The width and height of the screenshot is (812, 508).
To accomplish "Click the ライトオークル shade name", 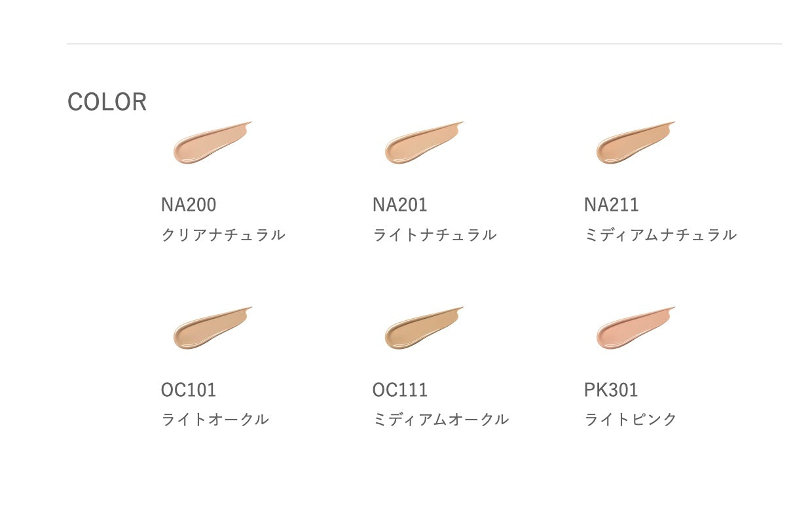I will pyautogui.click(x=215, y=420).
